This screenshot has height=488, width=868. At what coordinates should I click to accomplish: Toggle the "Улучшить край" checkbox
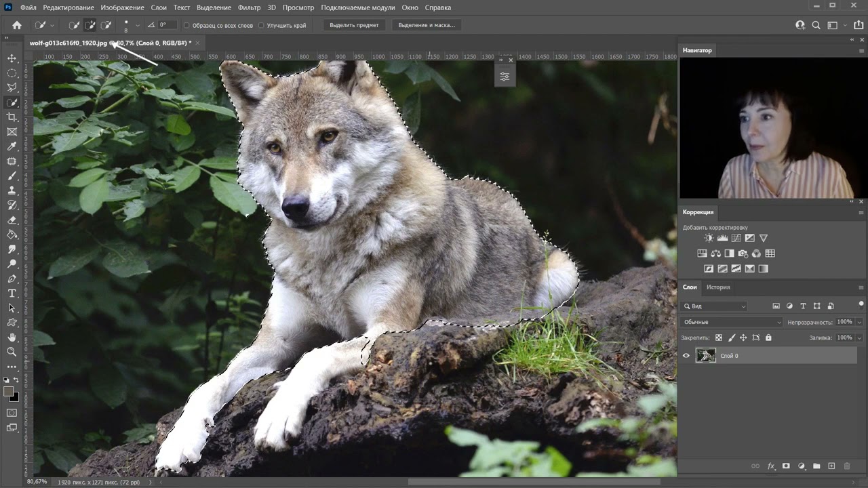tap(262, 26)
